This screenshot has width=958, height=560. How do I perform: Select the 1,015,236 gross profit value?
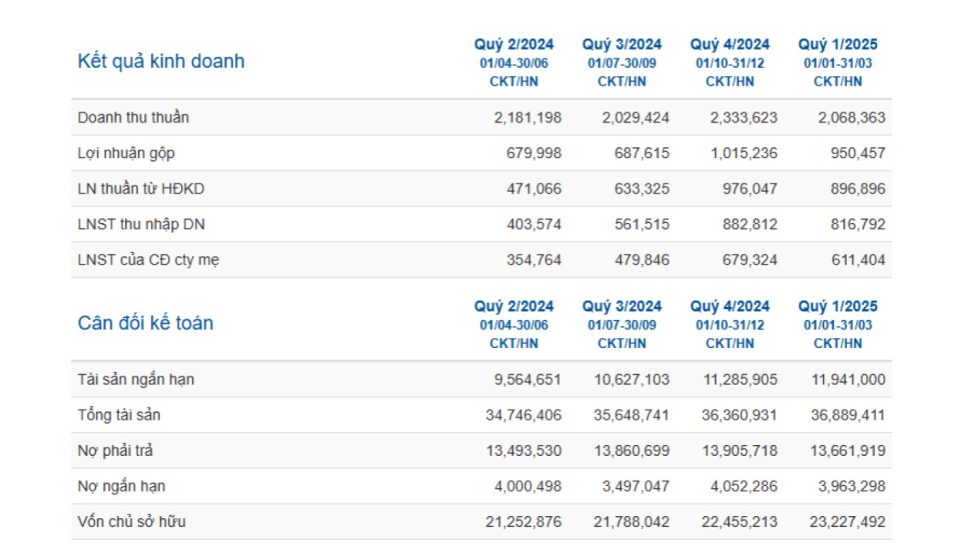point(744,153)
